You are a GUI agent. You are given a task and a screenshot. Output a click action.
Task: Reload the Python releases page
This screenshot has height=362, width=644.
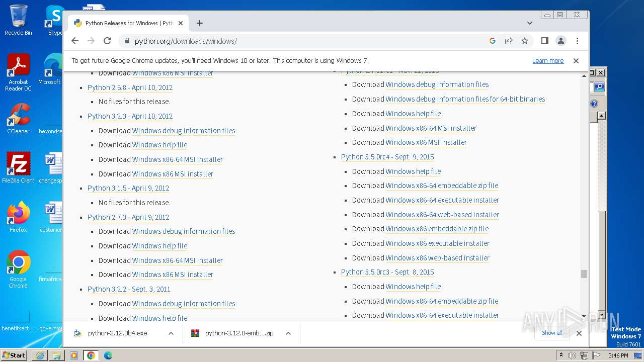(107, 41)
